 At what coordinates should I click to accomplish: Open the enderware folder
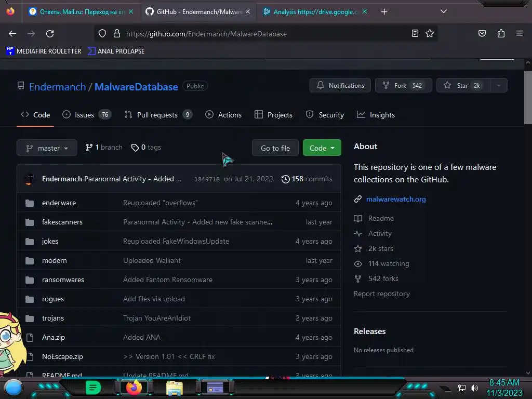pos(59,203)
